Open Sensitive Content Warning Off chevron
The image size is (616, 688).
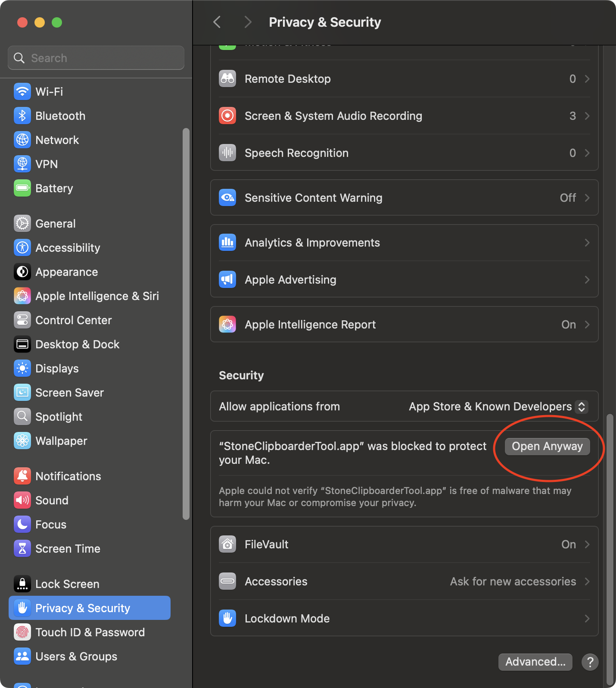(587, 198)
